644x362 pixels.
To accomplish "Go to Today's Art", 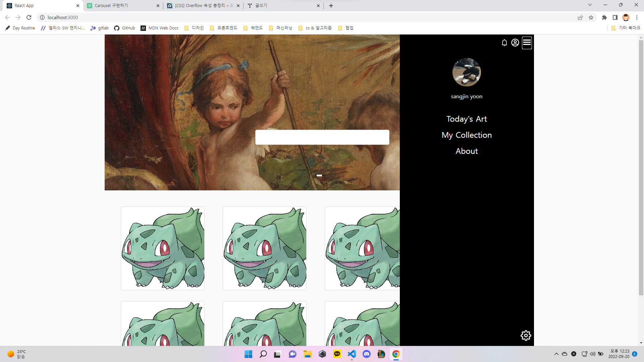I will pos(467,119).
